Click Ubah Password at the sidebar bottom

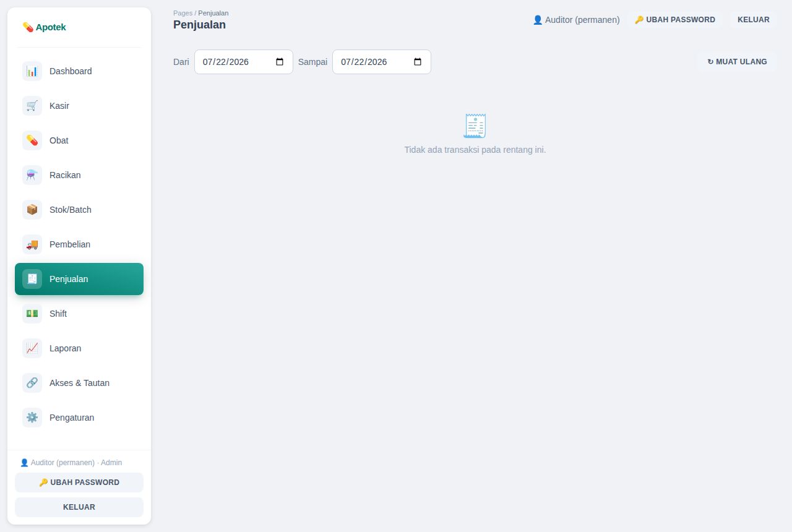(x=79, y=483)
